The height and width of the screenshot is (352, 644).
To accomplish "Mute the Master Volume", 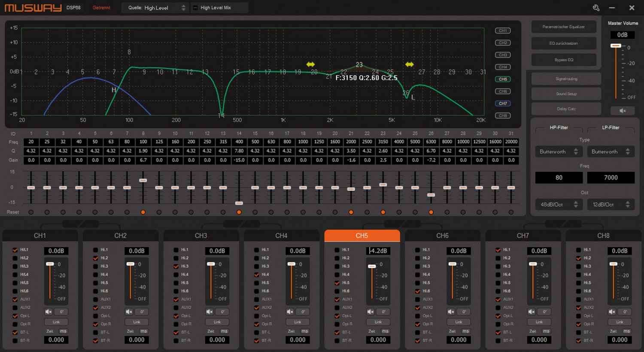I will click(x=623, y=110).
